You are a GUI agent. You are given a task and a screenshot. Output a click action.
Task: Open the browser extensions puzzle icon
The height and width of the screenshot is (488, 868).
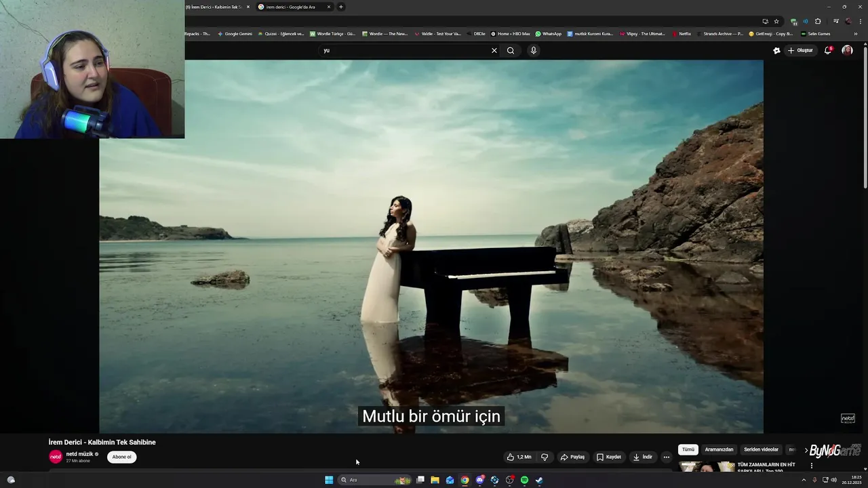(818, 21)
